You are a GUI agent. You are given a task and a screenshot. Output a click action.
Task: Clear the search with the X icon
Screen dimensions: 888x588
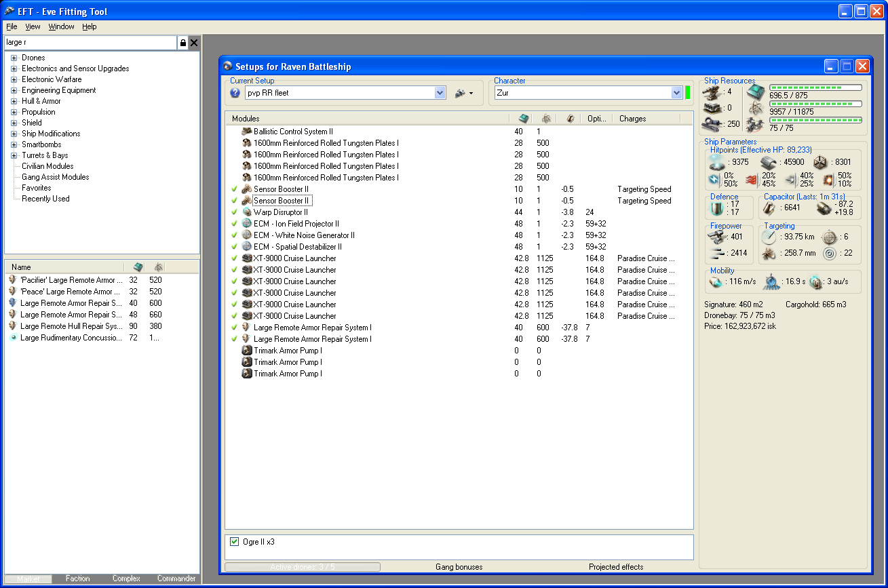pos(194,43)
